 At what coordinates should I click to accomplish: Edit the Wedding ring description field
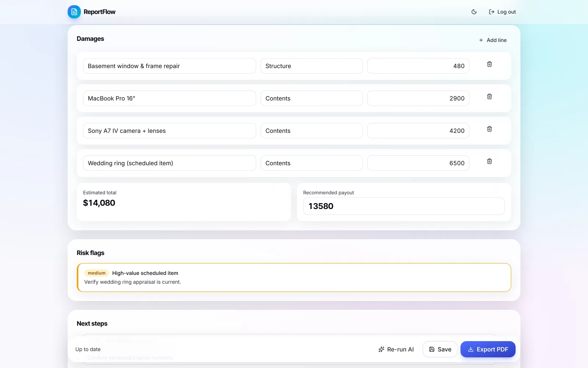coord(169,163)
